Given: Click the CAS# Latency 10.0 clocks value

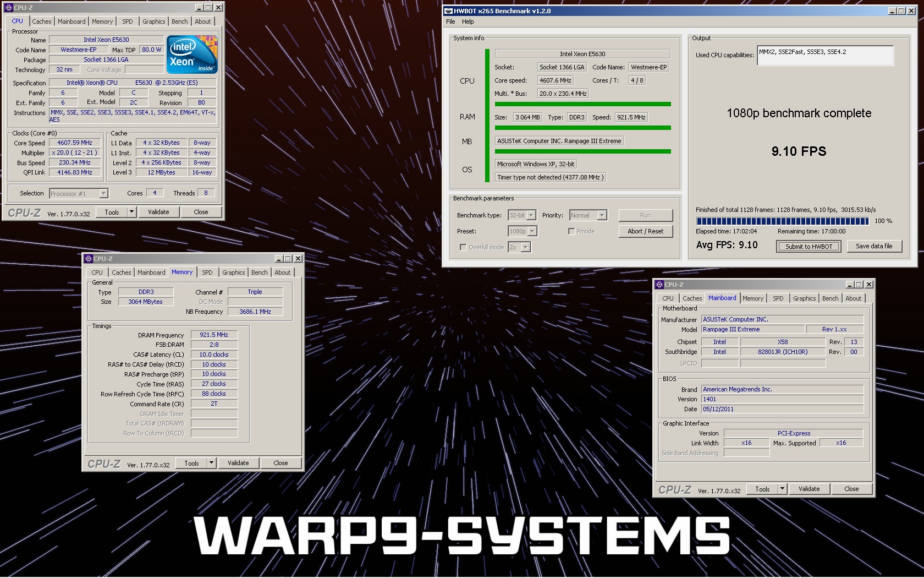Looking at the screenshot, I should [214, 355].
